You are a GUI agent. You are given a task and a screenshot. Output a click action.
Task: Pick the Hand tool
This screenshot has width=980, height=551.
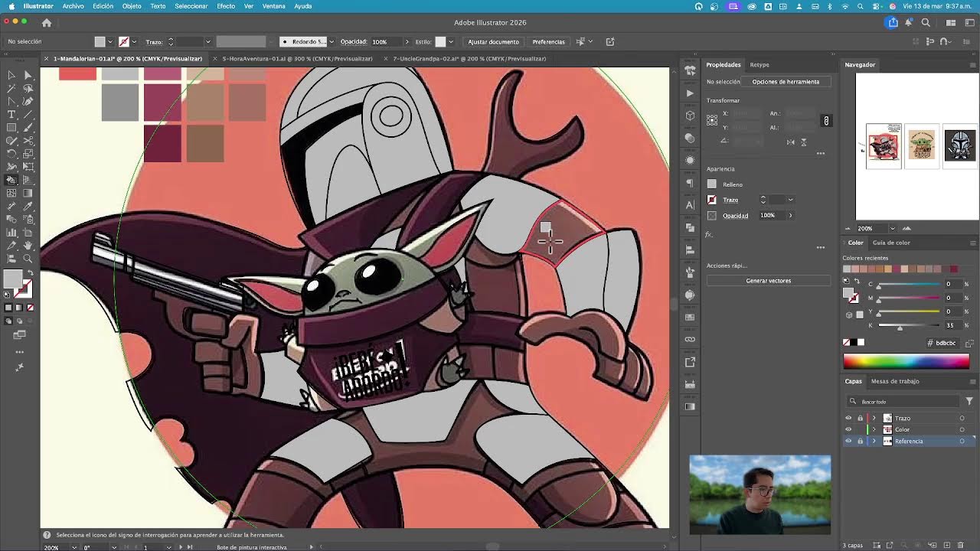click(x=28, y=246)
